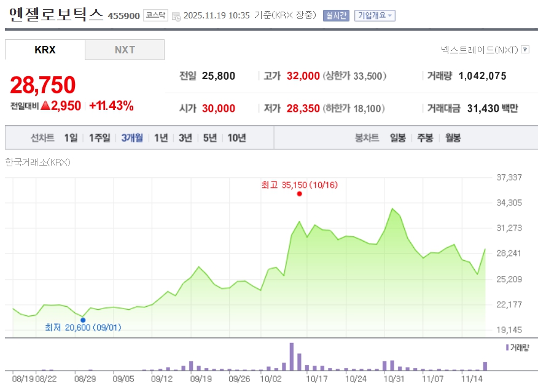Switch the candle chart to 일봉

[397, 138]
